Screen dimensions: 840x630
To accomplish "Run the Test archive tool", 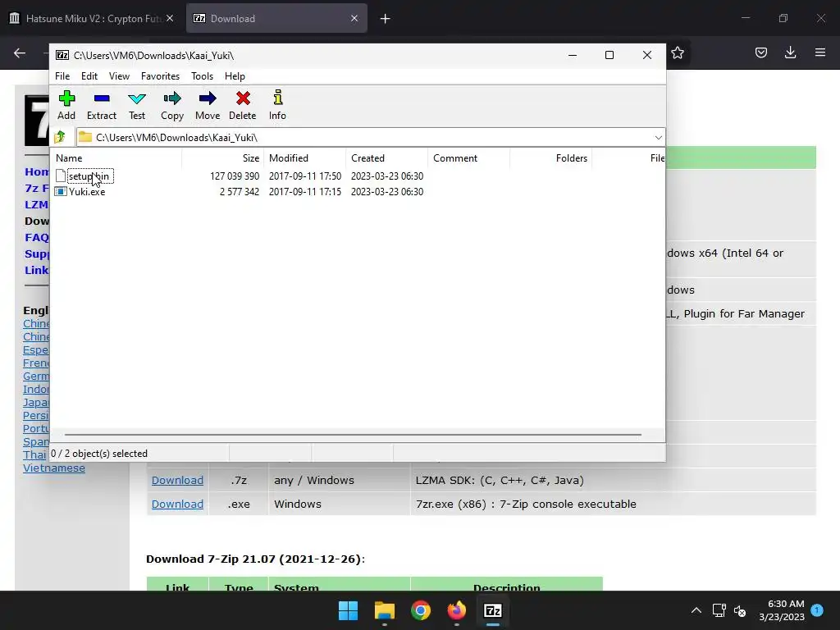I will [137, 105].
